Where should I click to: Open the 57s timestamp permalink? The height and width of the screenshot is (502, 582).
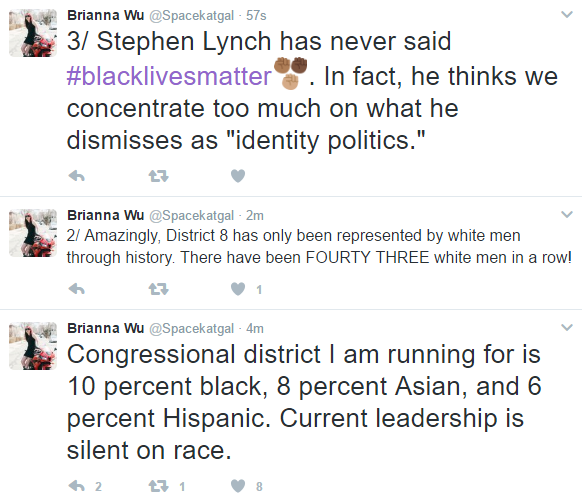click(x=256, y=16)
